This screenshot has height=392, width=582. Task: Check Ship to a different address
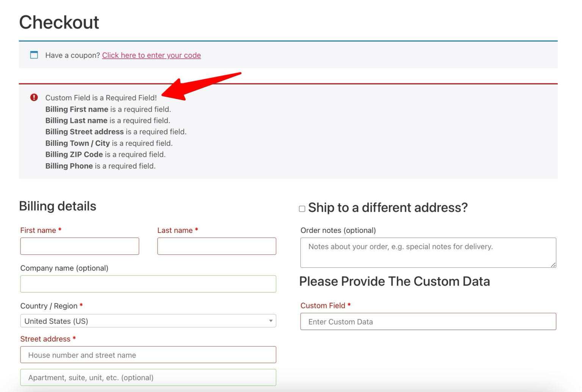click(301, 208)
